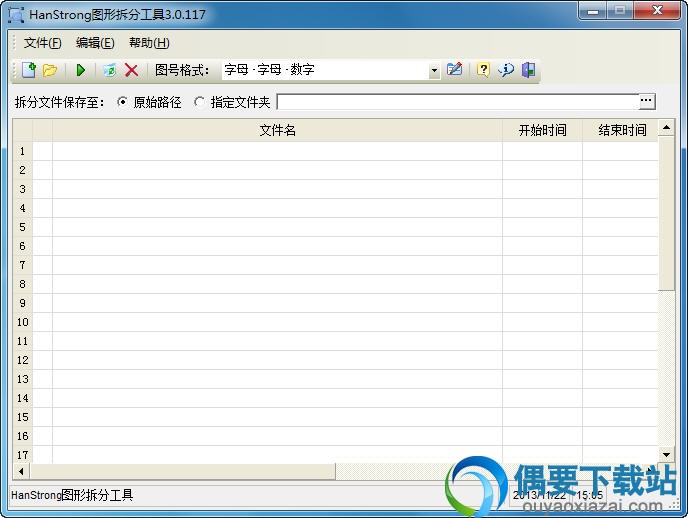This screenshot has height=518, width=688.
Task: Select the 原始路径 radio button
Action: pyautogui.click(x=122, y=102)
